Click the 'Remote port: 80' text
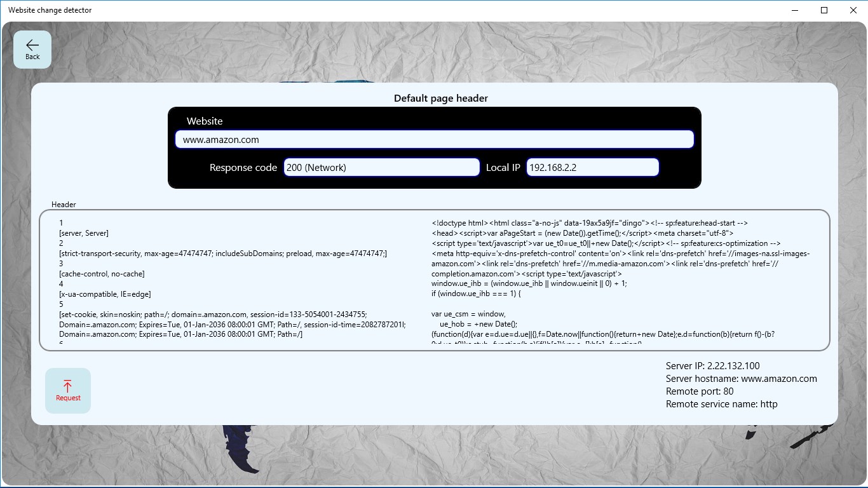Image resolution: width=868 pixels, height=488 pixels. click(x=700, y=391)
